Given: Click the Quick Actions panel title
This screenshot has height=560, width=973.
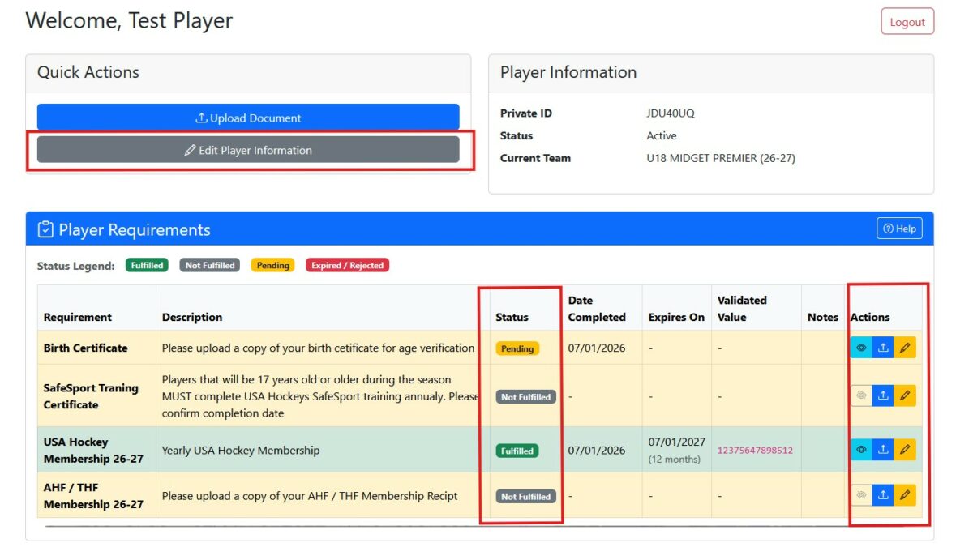Looking at the screenshot, I should click(88, 72).
